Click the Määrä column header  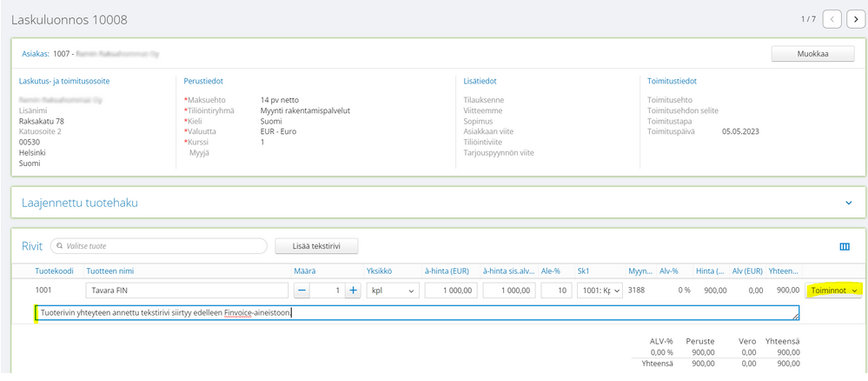(304, 271)
